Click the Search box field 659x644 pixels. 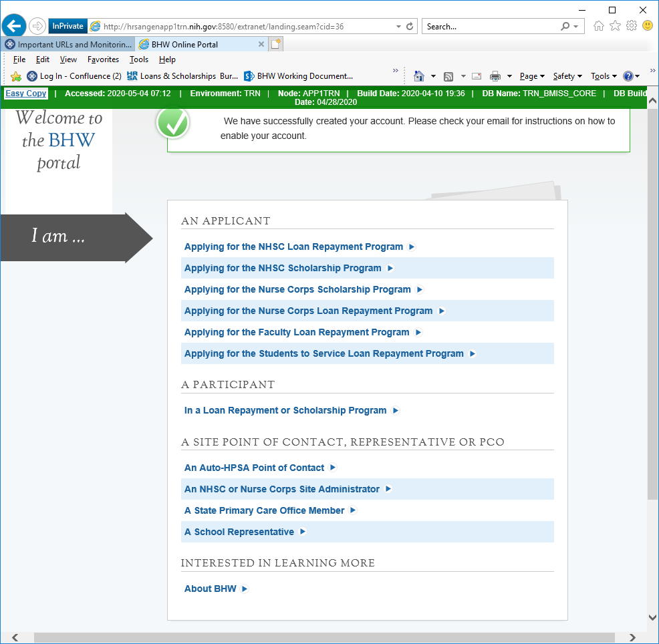point(492,27)
